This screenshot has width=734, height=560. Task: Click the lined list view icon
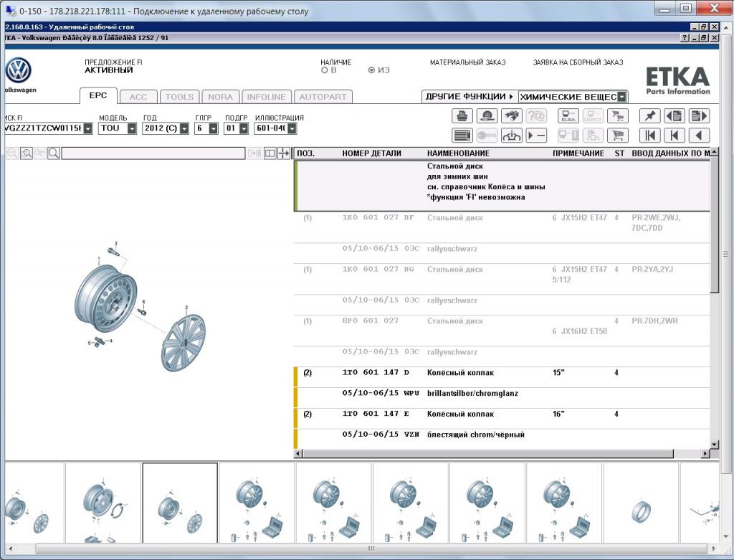pos(462,136)
